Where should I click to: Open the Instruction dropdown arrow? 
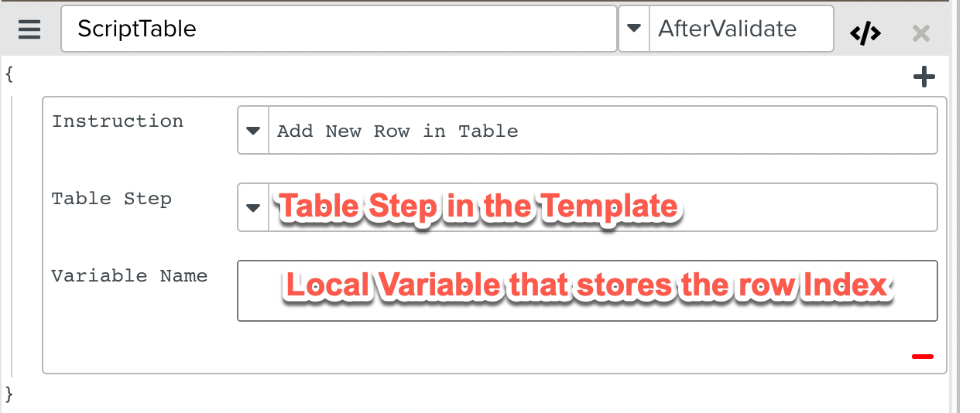click(253, 131)
